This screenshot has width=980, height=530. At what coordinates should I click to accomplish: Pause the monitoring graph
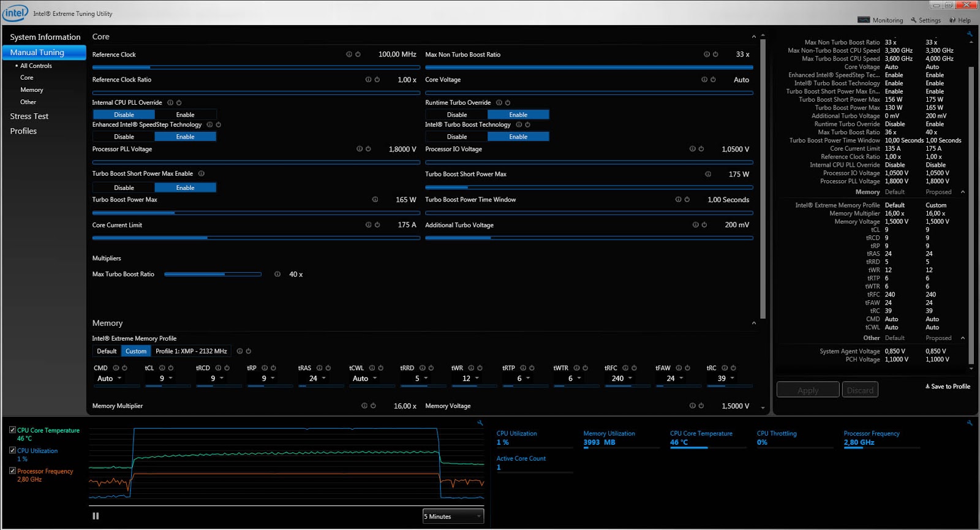[96, 516]
